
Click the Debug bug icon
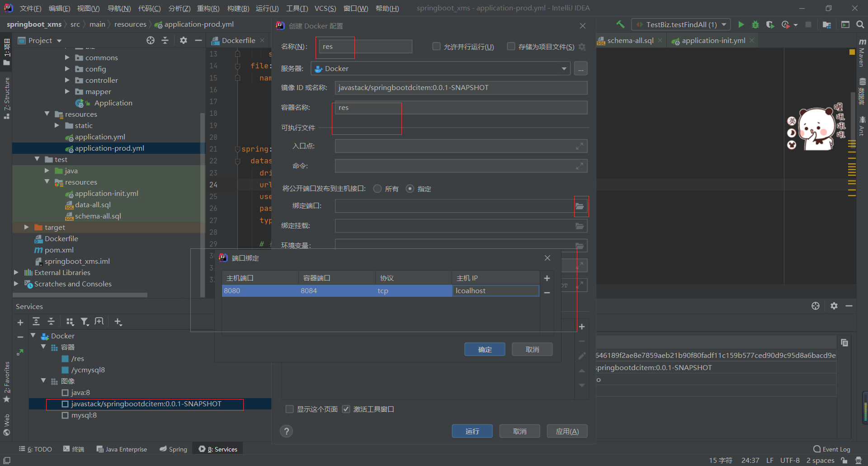pyautogui.click(x=755, y=24)
